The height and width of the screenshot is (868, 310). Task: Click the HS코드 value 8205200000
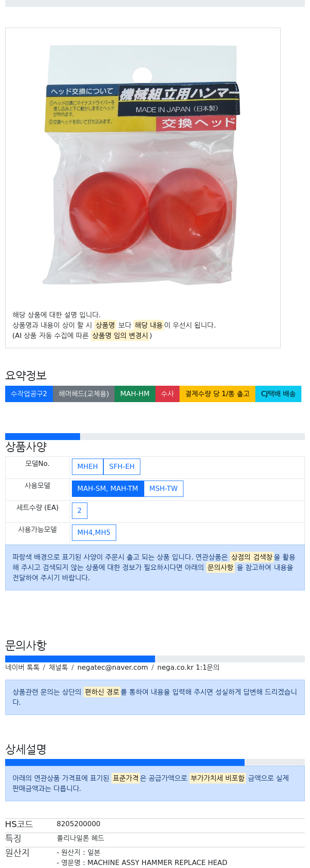coord(78,824)
